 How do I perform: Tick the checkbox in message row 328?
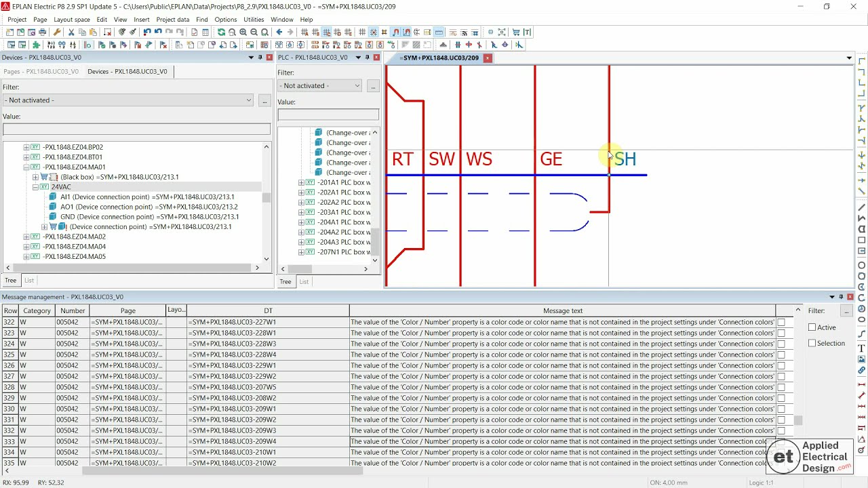[x=781, y=388]
